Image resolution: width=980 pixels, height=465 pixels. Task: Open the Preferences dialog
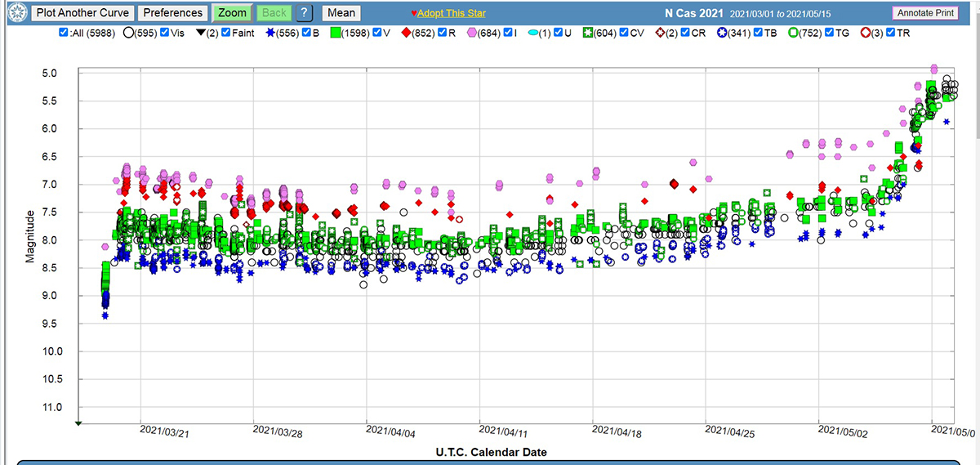click(x=172, y=13)
